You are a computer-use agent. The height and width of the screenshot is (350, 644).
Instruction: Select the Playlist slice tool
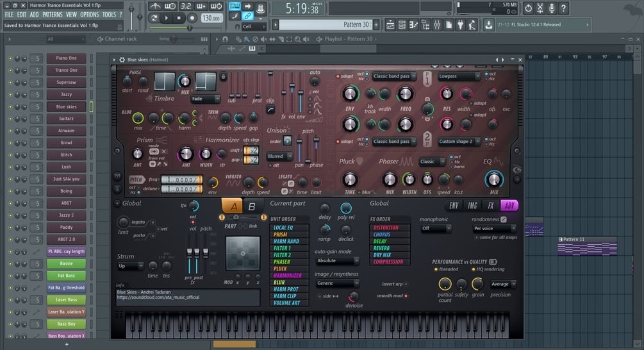tap(281, 39)
